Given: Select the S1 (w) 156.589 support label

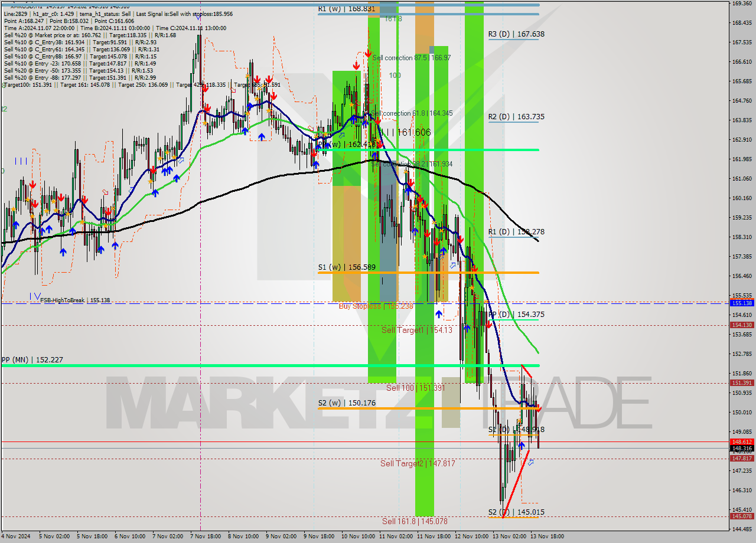Looking at the screenshot, I should (x=347, y=267).
